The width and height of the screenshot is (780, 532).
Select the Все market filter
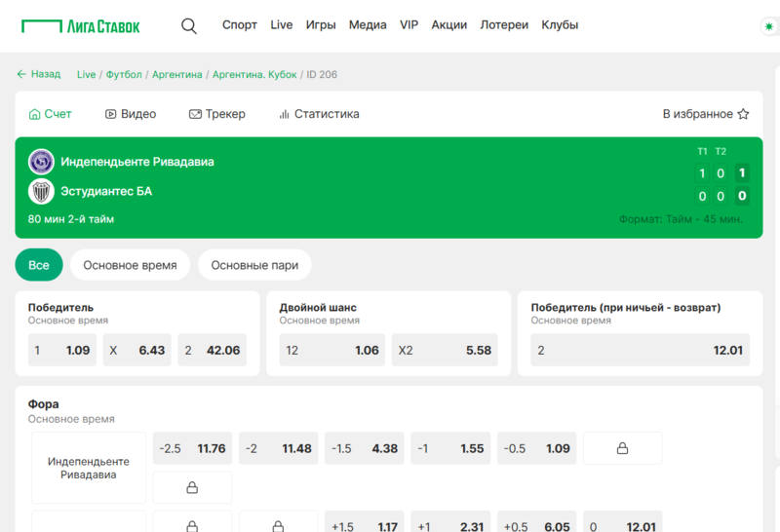pos(39,265)
